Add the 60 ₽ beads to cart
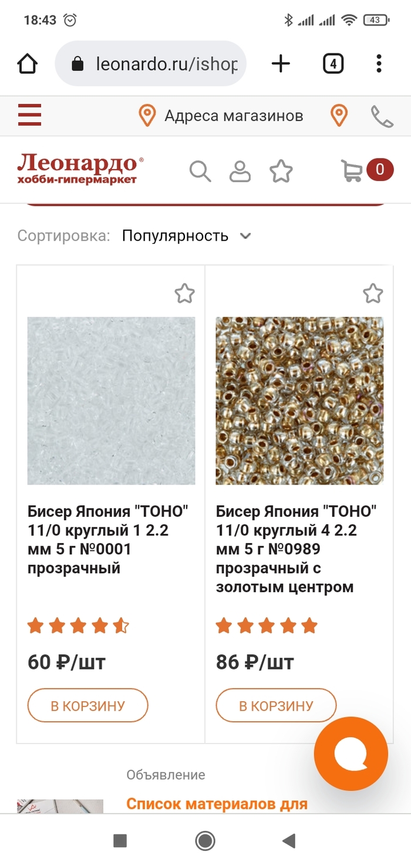Viewport: 411px width, 868px height. (87, 705)
